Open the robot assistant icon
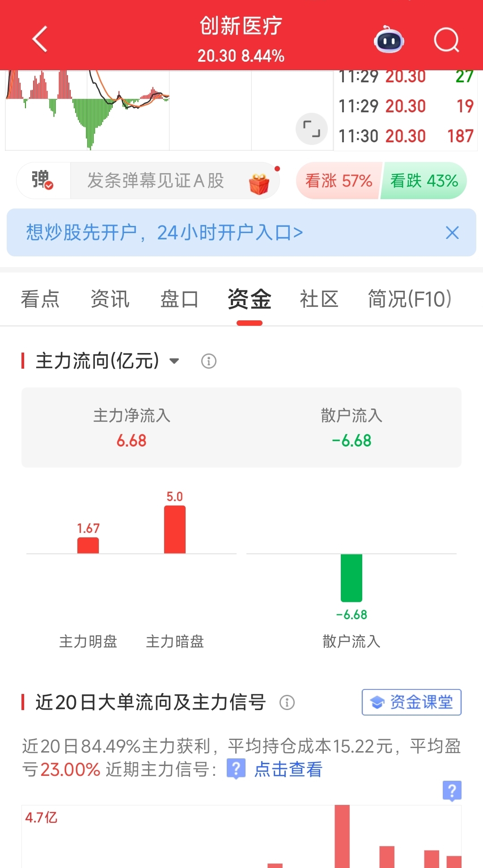The width and height of the screenshot is (483, 868). [389, 39]
